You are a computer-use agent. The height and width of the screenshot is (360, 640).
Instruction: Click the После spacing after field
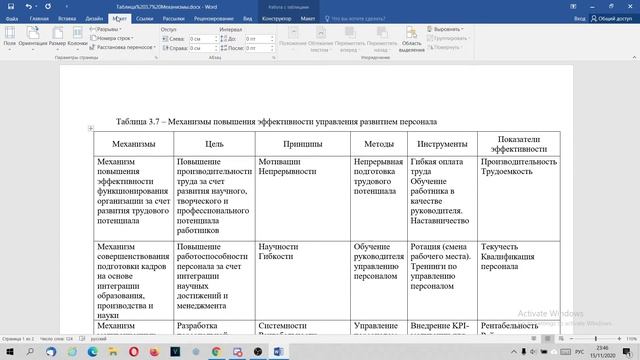pyautogui.click(x=257, y=48)
